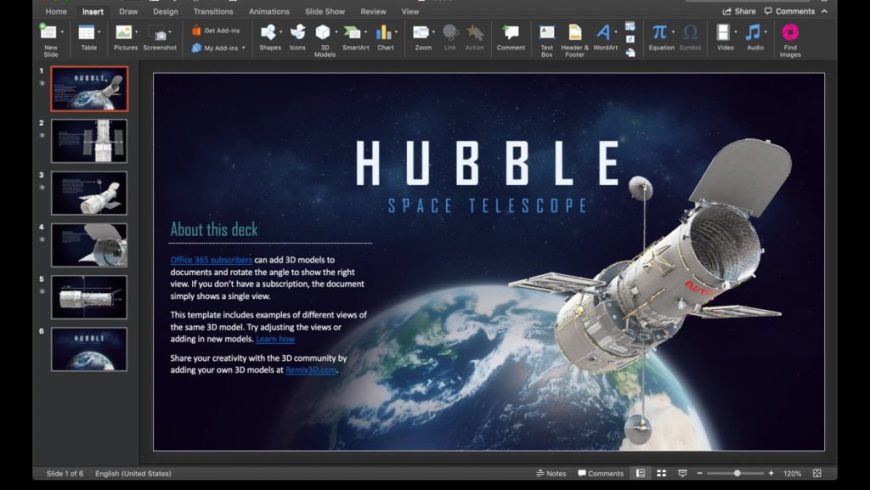Viewport: 870px width, 490px height.
Task: Open the Review tab
Action: [x=373, y=11]
